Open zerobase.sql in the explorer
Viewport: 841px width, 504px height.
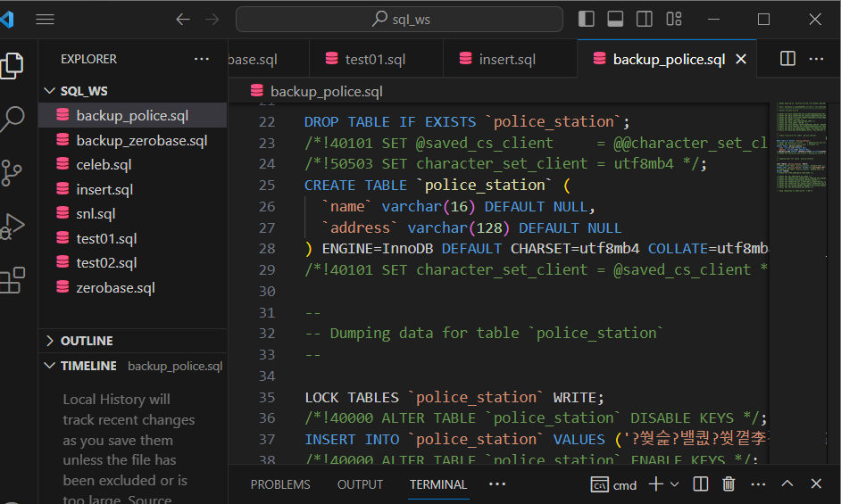pos(115,287)
